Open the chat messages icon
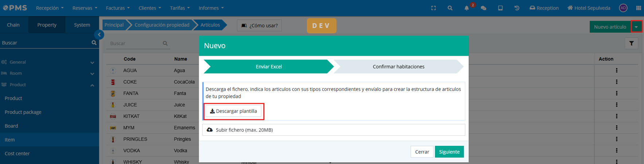The height and width of the screenshot is (164, 644). pyautogui.click(x=484, y=8)
